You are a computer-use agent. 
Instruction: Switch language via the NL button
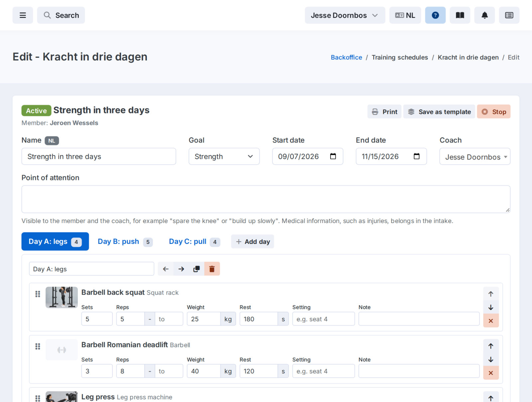coord(405,15)
